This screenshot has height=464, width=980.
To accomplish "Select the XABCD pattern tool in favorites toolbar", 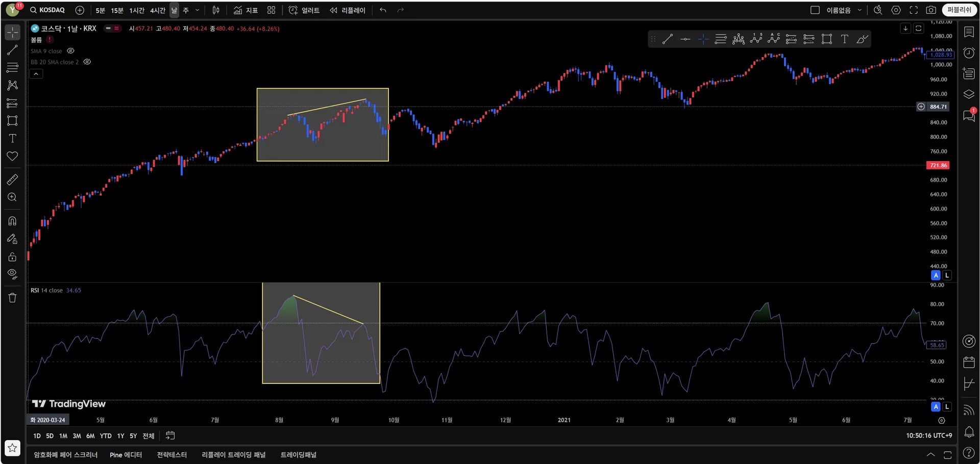I will (739, 39).
